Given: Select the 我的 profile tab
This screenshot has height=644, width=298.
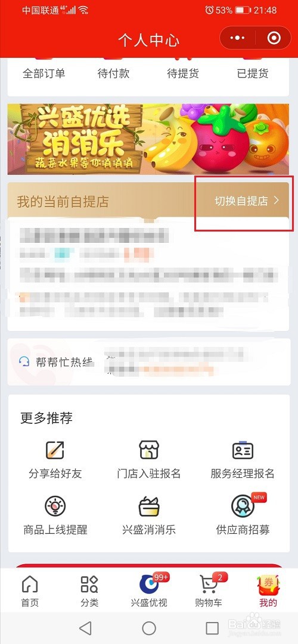Looking at the screenshot, I should tap(268, 591).
